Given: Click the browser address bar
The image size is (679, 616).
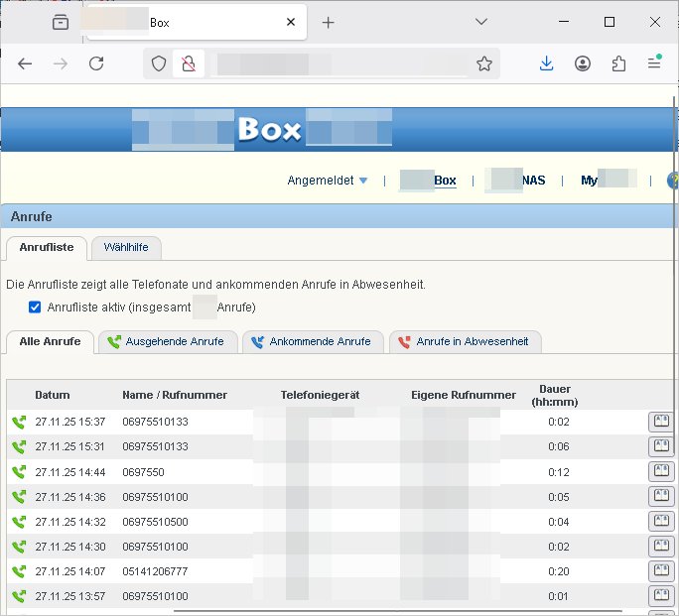Looking at the screenshot, I should click(x=338, y=63).
